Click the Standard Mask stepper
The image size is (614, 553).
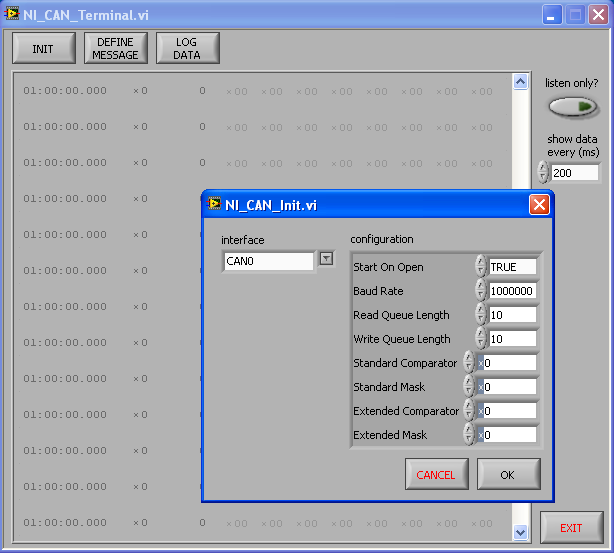tap(469, 386)
